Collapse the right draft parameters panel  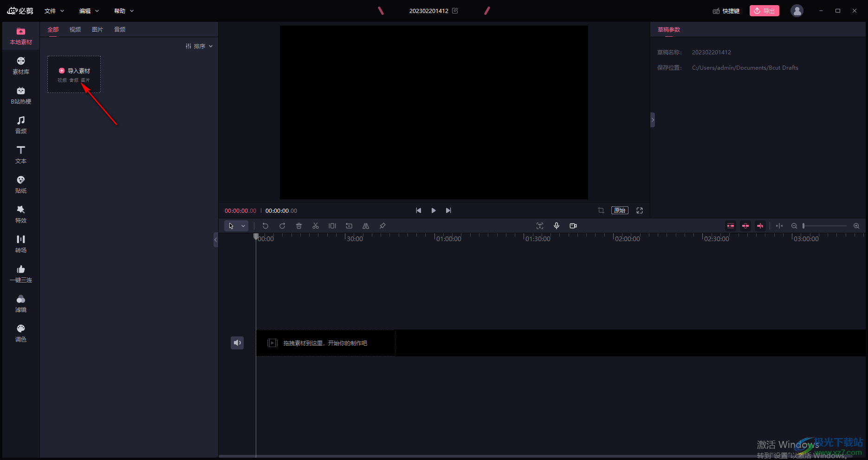(653, 120)
